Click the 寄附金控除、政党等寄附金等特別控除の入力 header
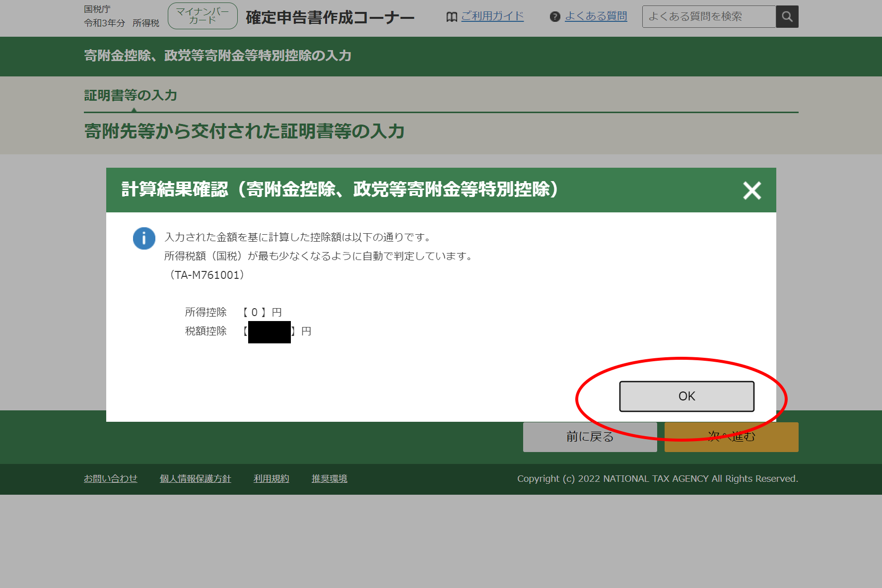The image size is (882, 588). click(218, 56)
